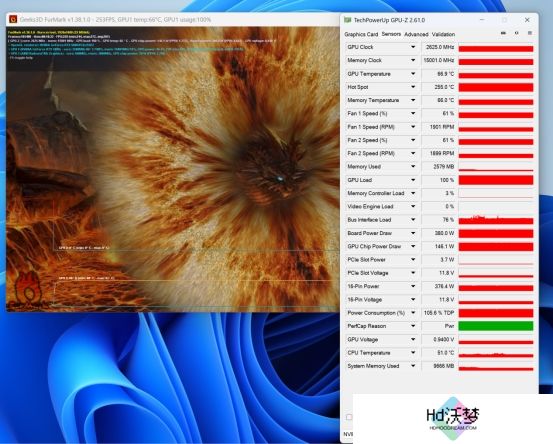Go to the Validation tab
This screenshot has height=444, width=553.
443,34
